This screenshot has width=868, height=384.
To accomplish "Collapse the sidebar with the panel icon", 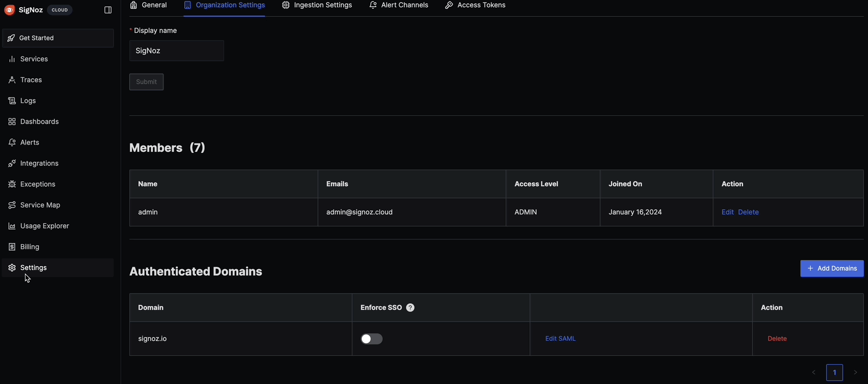I will 108,10.
